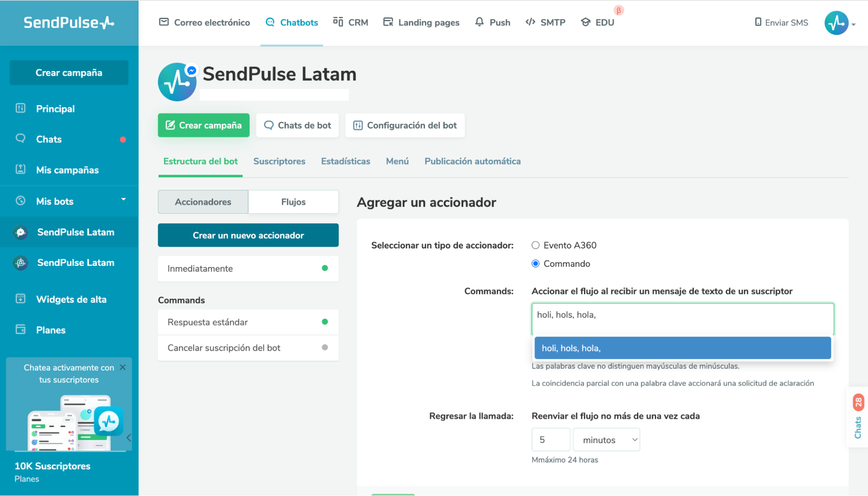Viewport: 868px width, 496px height.
Task: Click the speech bubble icon on Chats de bot
Action: (x=269, y=126)
